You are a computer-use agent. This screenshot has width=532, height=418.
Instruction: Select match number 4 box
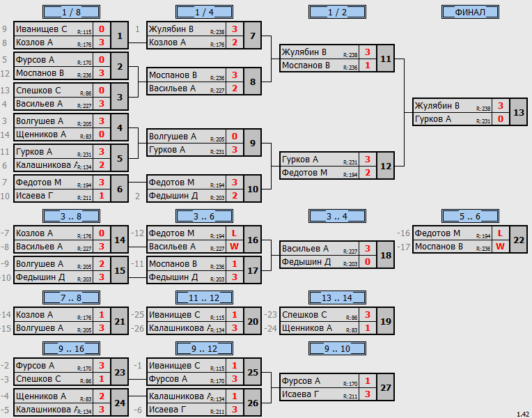[x=120, y=127]
